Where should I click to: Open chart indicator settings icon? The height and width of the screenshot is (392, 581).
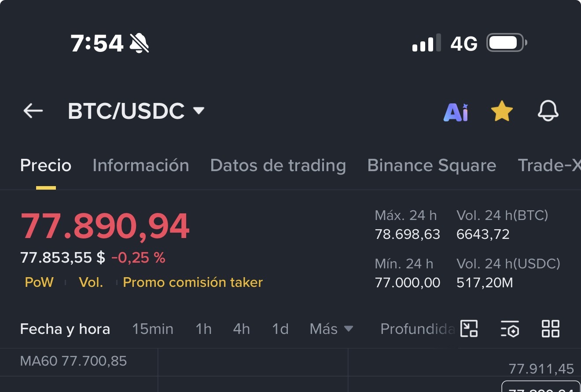(x=510, y=329)
